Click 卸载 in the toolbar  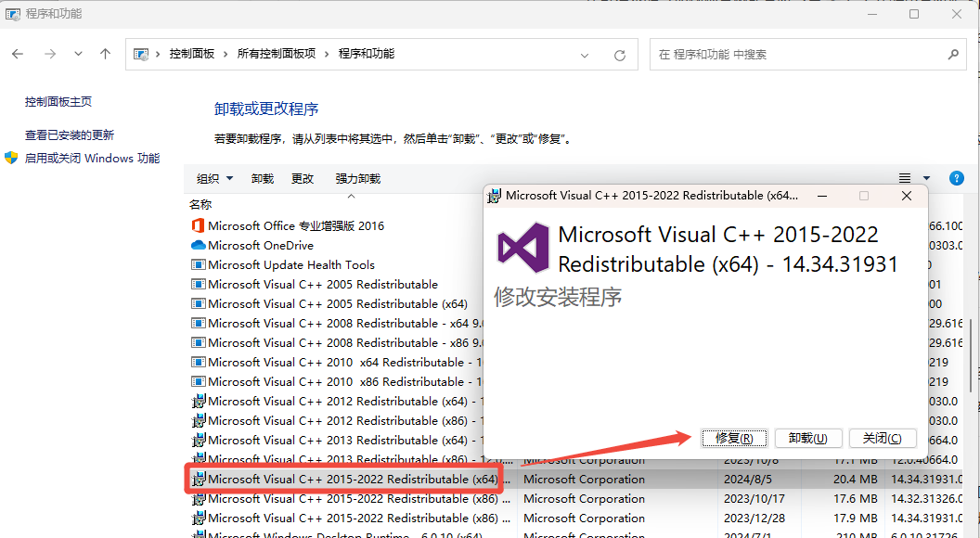[263, 179]
